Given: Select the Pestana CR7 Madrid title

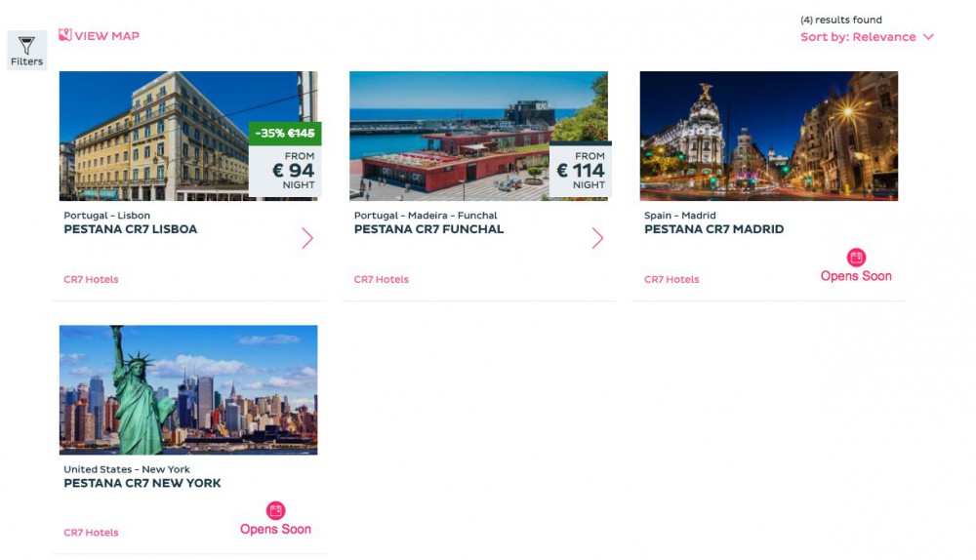Looking at the screenshot, I should 714,229.
